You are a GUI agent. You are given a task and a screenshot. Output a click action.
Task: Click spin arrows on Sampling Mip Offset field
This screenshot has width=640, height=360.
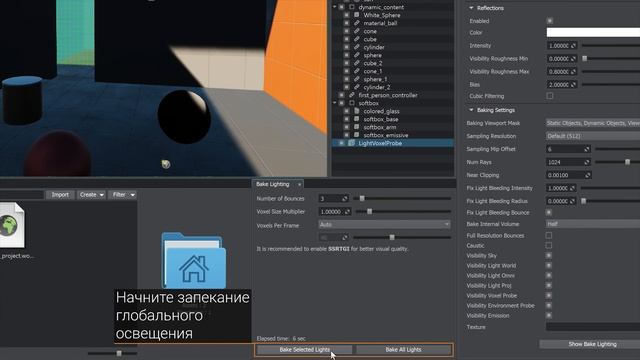(587, 149)
